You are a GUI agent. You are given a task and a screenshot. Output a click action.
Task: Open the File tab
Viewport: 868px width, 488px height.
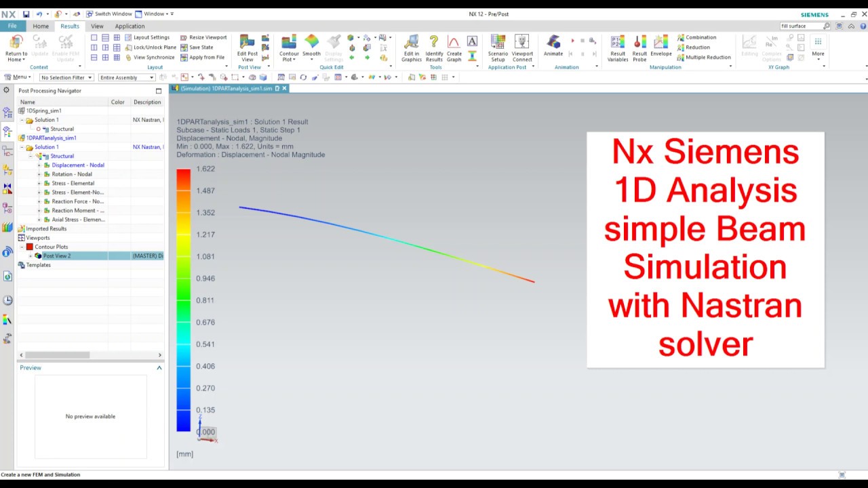pyautogui.click(x=12, y=26)
